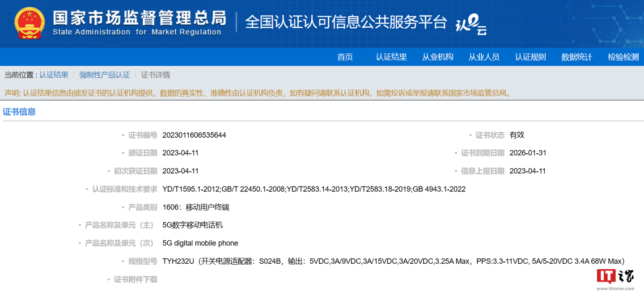Click the 证书详情 breadcrumb item

click(155, 75)
